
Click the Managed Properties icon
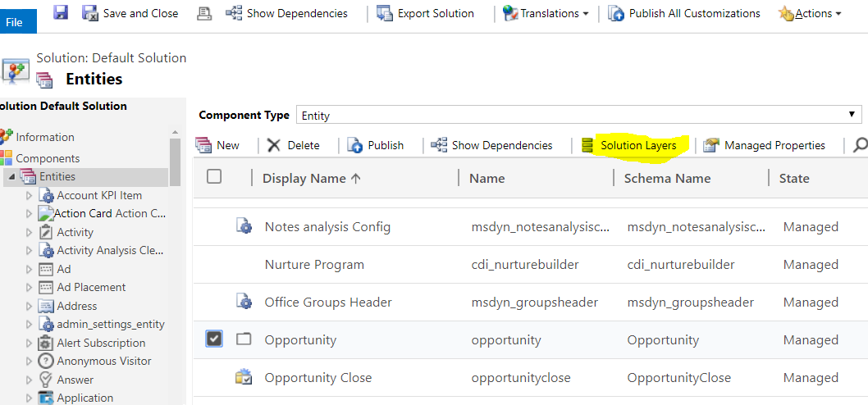pyautogui.click(x=711, y=145)
